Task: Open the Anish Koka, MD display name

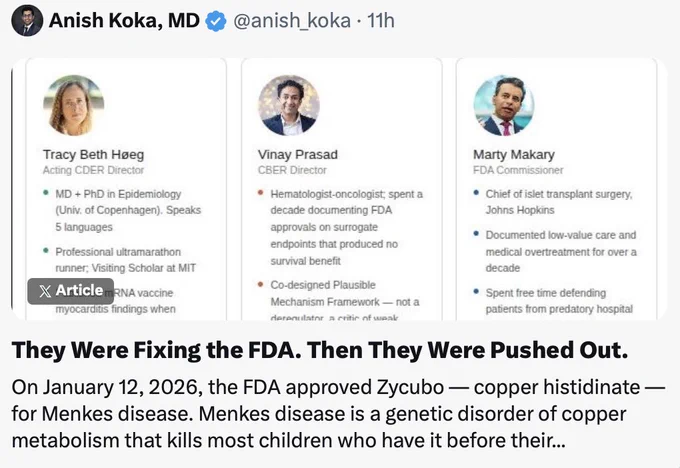Action: coord(124,20)
